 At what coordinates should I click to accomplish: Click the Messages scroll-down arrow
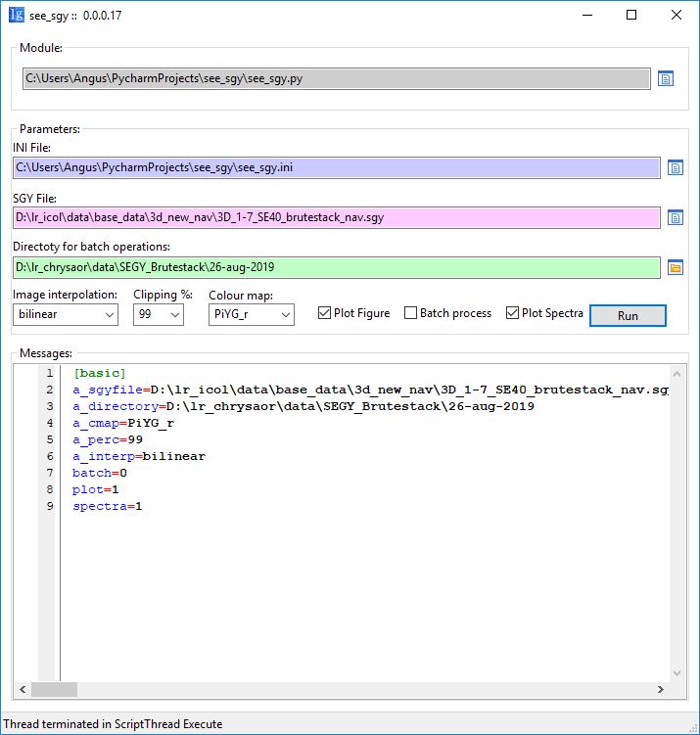click(677, 672)
